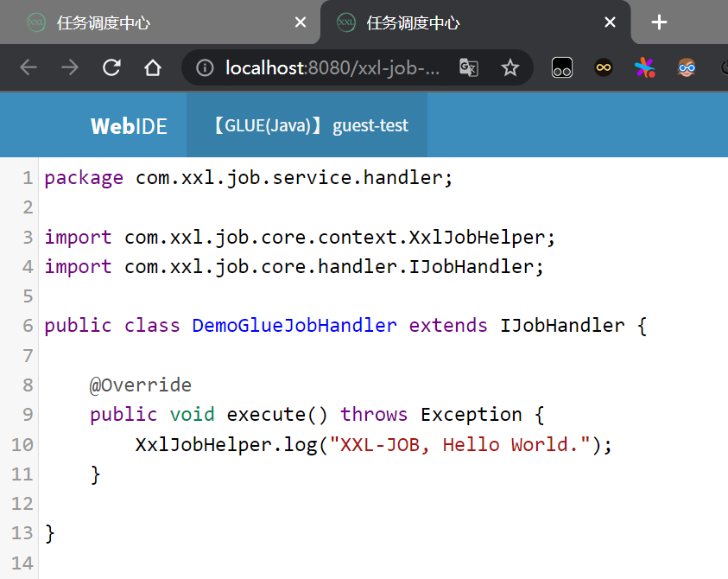Click the WebIDE title in the header
Image resolution: width=728 pixels, height=579 pixels.
click(x=129, y=125)
